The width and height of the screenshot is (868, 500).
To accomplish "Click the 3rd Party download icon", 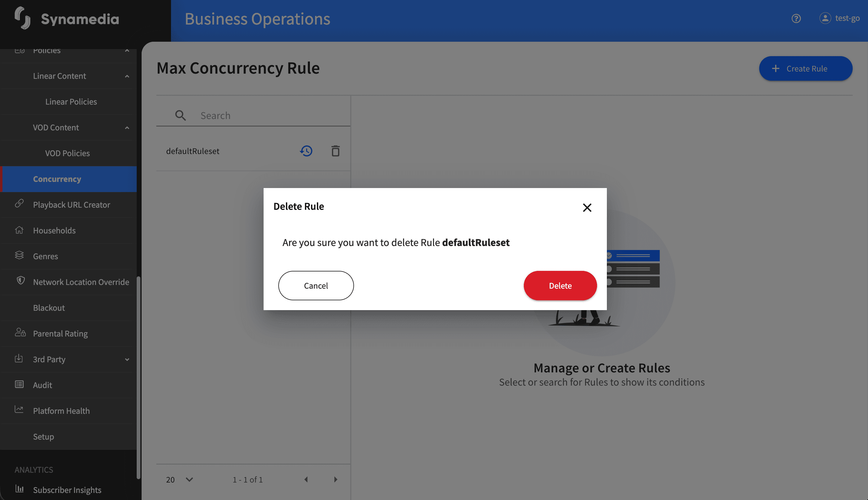I will click(x=19, y=359).
